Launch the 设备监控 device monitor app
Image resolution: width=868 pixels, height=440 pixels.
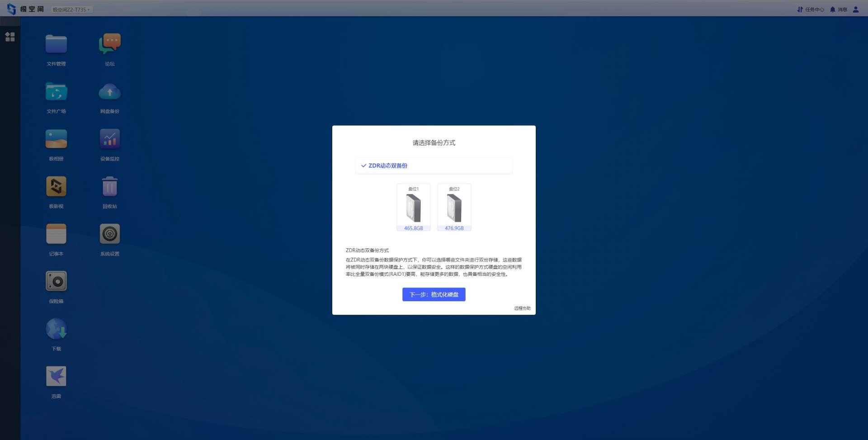110,139
